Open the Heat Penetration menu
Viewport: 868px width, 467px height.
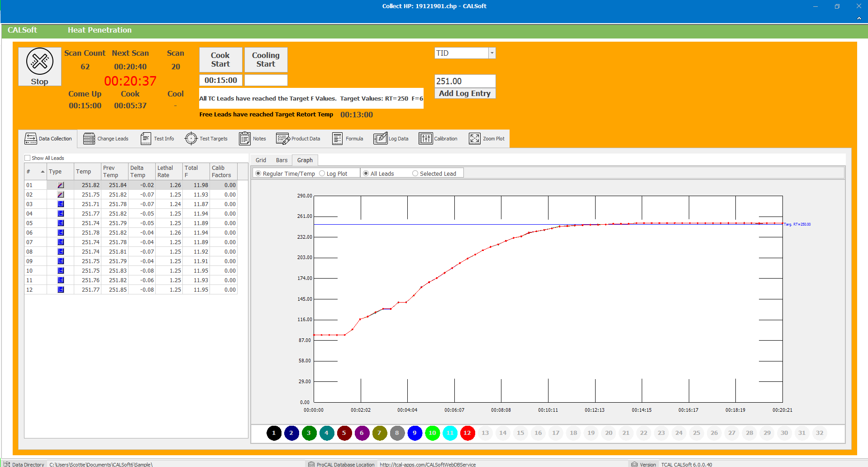point(100,30)
